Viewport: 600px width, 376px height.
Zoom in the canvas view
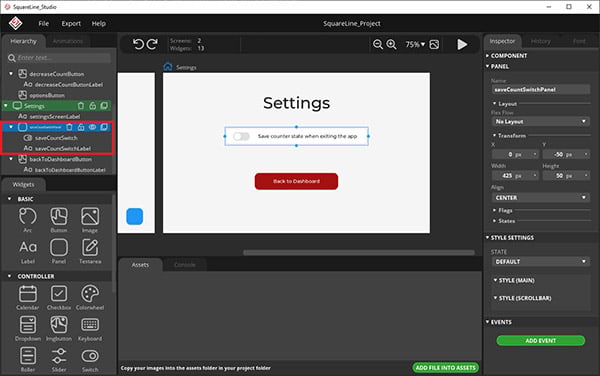coord(391,44)
